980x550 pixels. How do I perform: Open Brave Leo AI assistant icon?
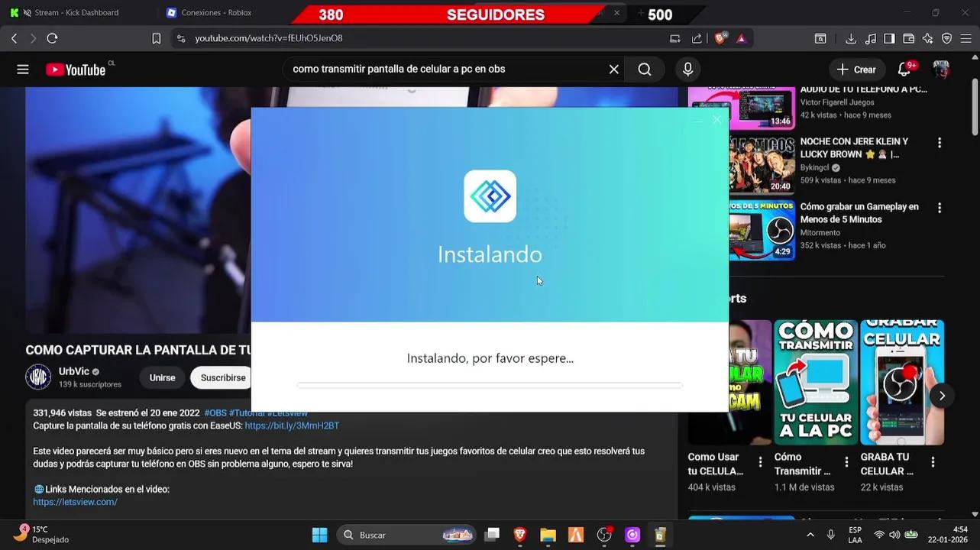tap(927, 37)
